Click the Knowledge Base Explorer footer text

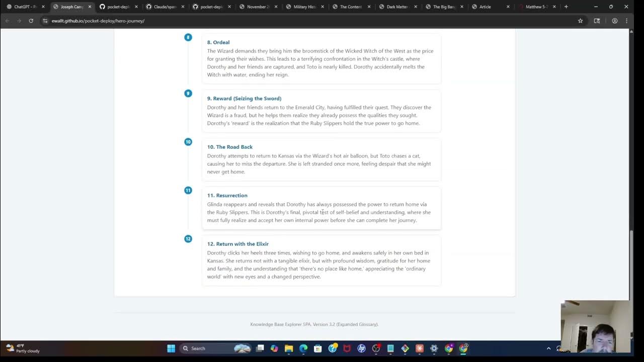click(x=314, y=324)
